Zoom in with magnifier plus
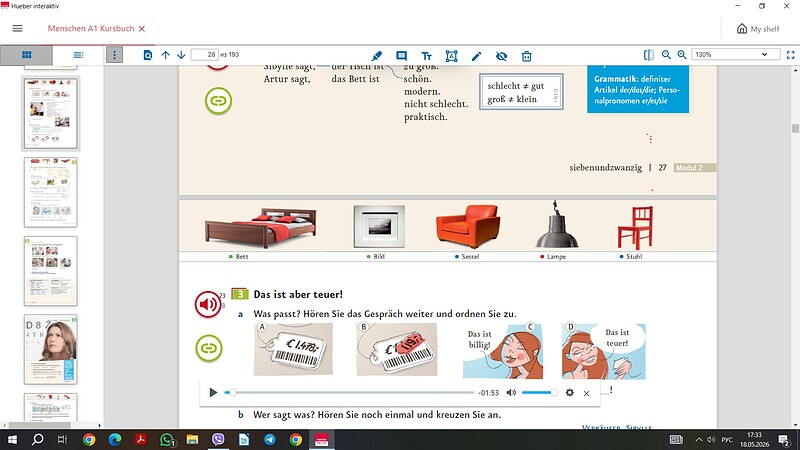 click(x=682, y=55)
